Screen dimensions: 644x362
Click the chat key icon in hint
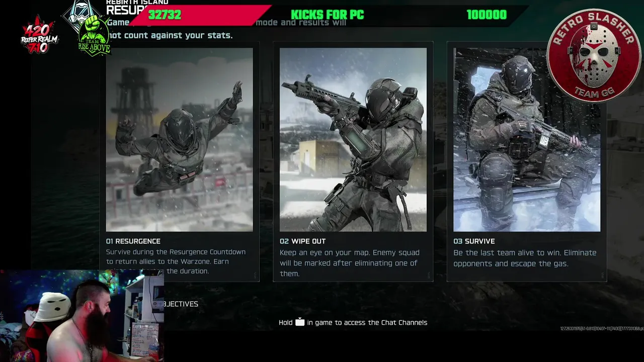click(300, 322)
